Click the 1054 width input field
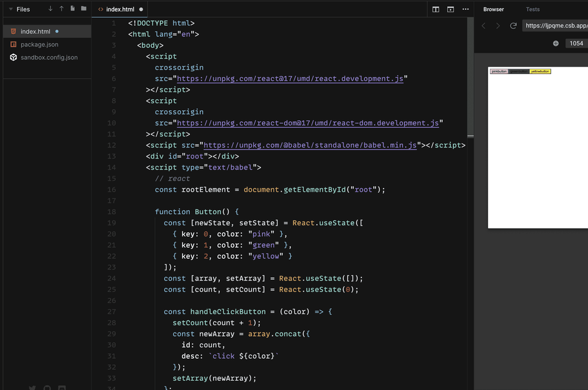This screenshot has width=588, height=390. [x=576, y=43]
